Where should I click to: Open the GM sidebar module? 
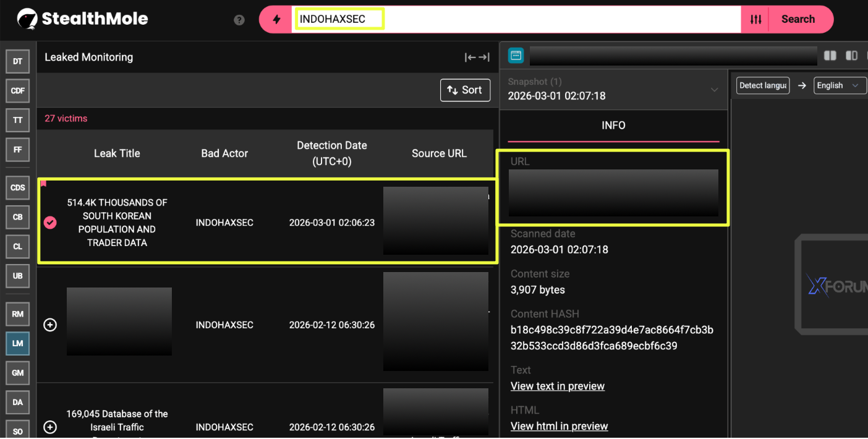(x=17, y=373)
